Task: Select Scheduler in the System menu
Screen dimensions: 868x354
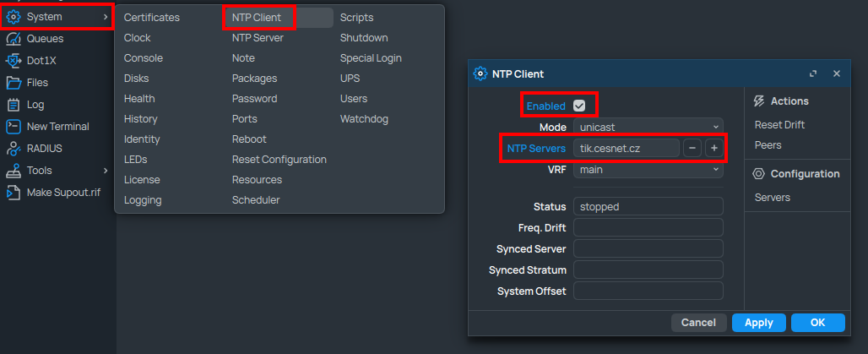Action: click(x=256, y=200)
